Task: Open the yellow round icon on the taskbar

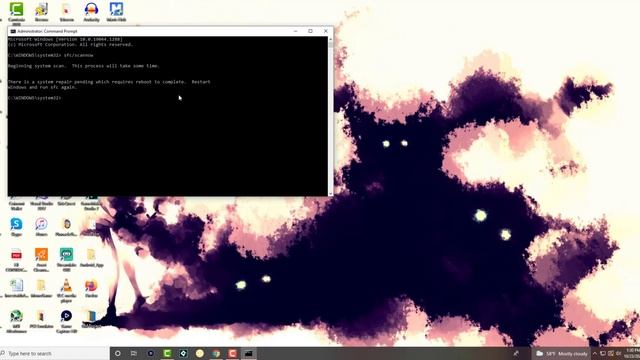Action: (x=200, y=353)
